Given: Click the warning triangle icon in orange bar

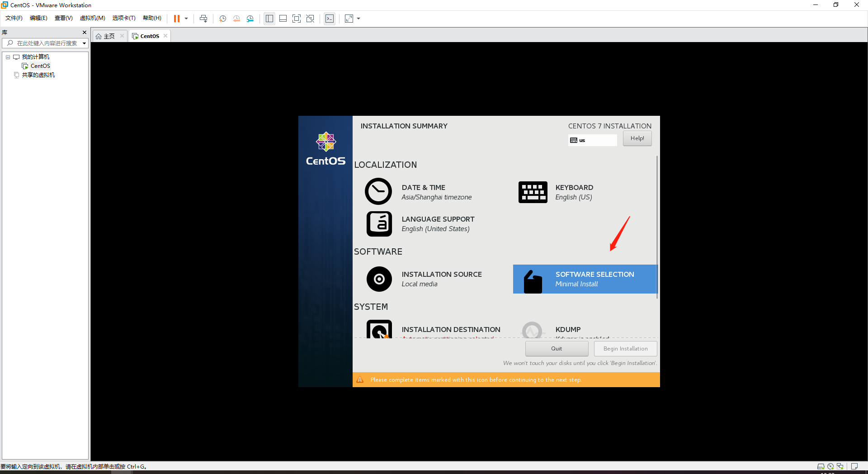Looking at the screenshot, I should tap(360, 380).
